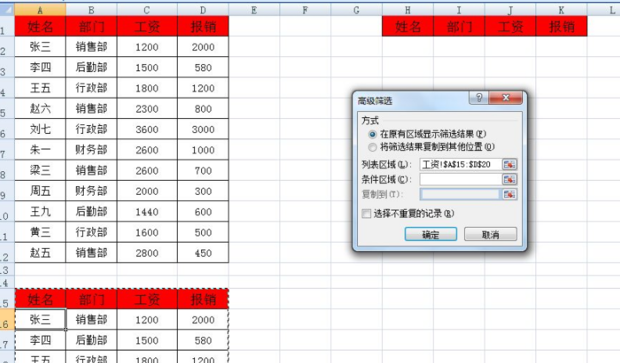Click cell A15 containing 姓名
This screenshot has height=363, width=620.
click(40, 299)
